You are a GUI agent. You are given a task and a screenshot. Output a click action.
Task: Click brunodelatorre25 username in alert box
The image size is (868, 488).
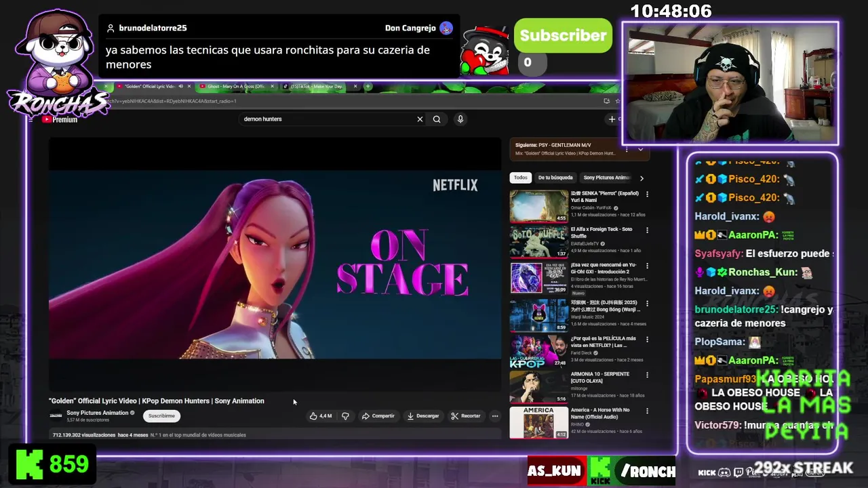coord(153,28)
